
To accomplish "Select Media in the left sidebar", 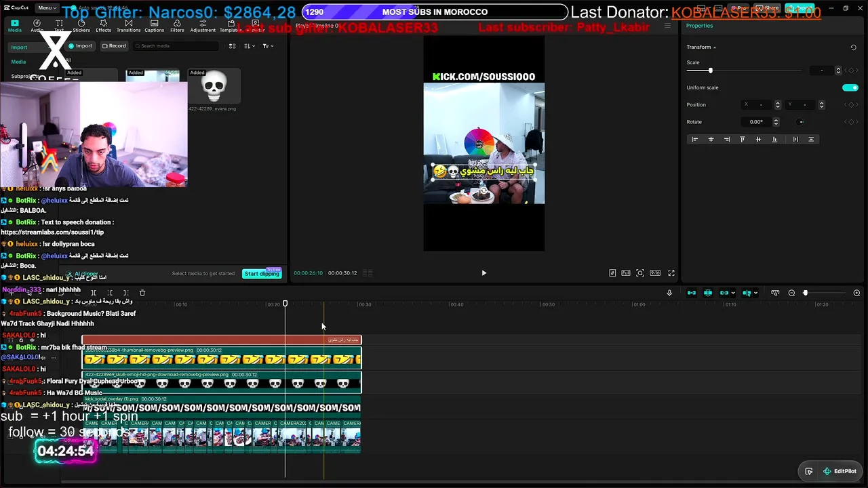I will (x=18, y=62).
